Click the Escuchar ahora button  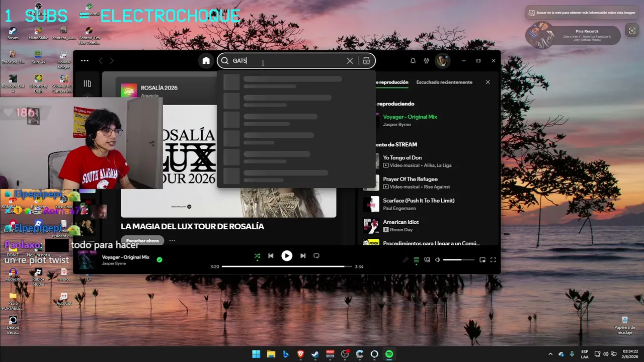click(142, 241)
